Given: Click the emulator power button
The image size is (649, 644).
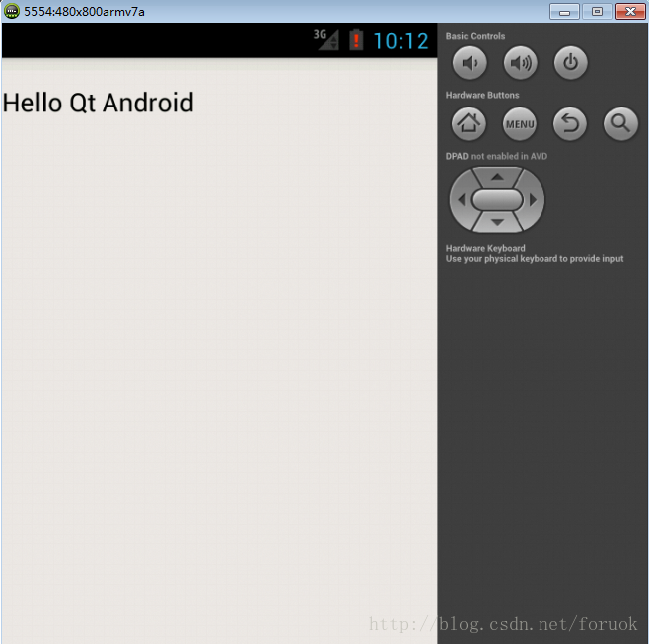Looking at the screenshot, I should (x=570, y=63).
